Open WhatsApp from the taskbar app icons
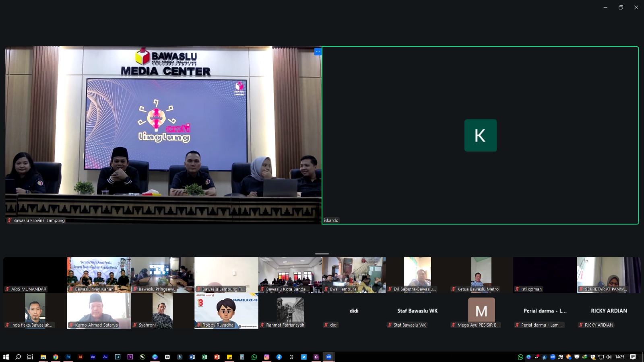Image resolution: width=644 pixels, height=362 pixels. coord(254,357)
